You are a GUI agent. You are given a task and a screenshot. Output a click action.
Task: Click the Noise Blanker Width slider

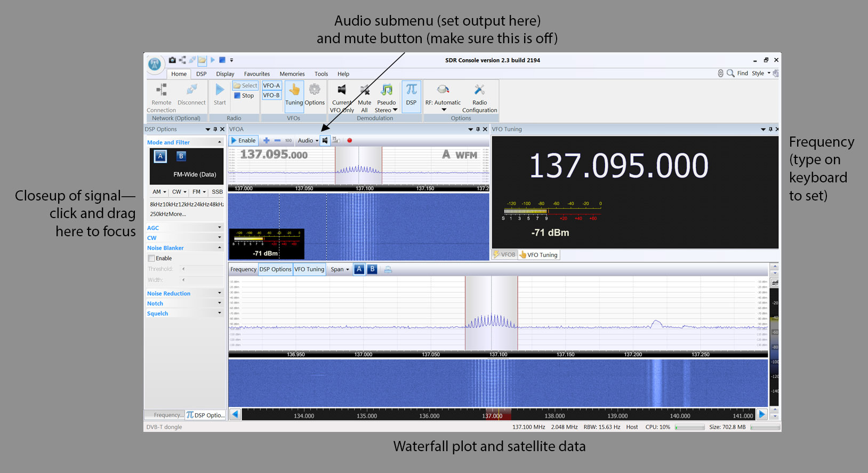(x=202, y=279)
